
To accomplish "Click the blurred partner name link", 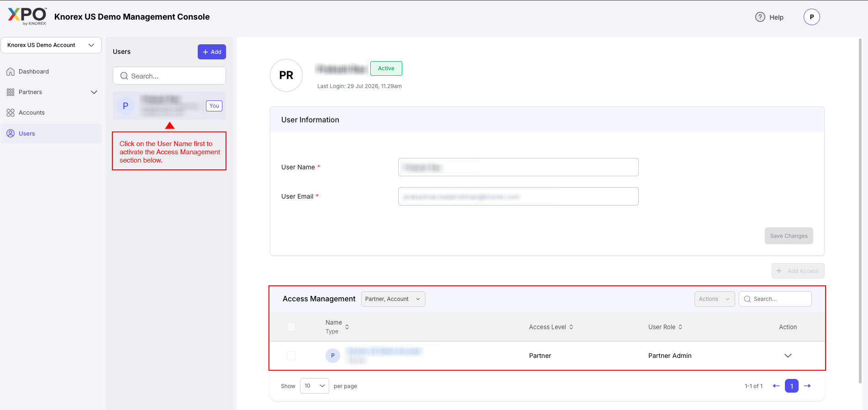I will (x=384, y=351).
